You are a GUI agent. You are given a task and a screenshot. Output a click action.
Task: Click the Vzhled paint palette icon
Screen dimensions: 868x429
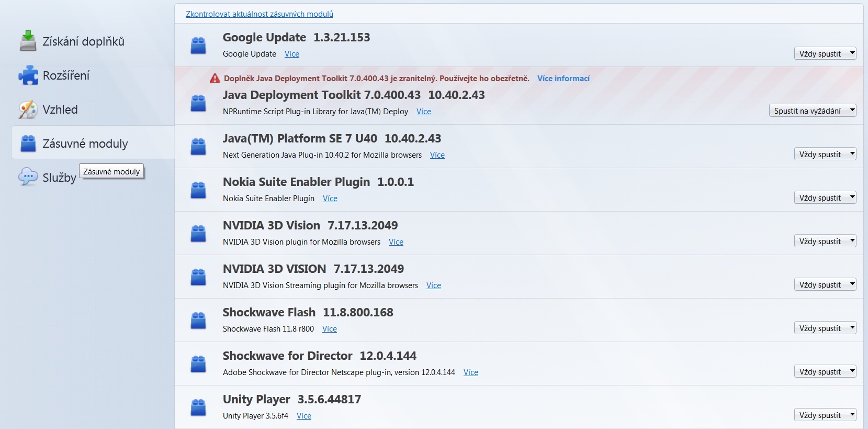pyautogui.click(x=28, y=109)
